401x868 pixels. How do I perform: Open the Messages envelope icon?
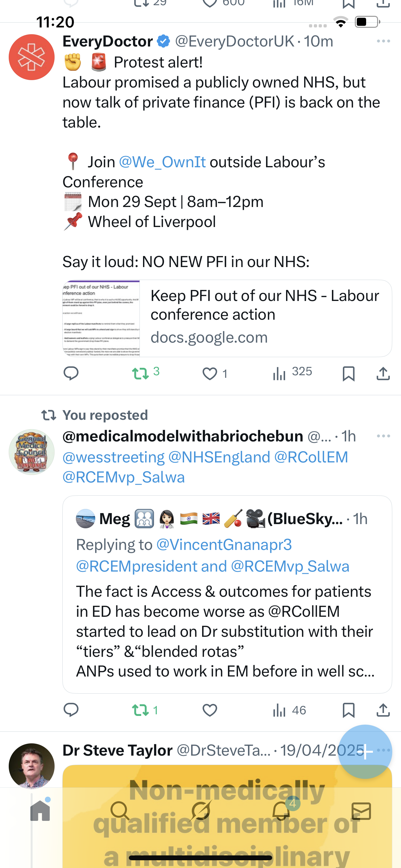coord(361,811)
